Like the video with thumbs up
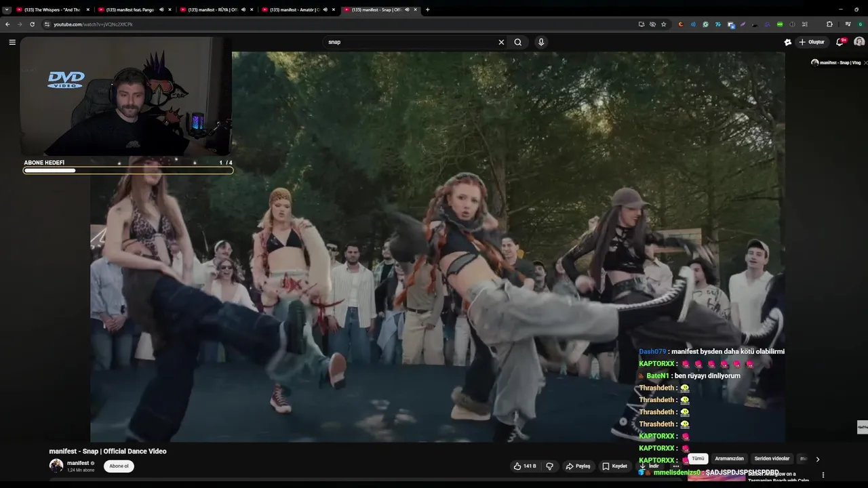The image size is (868, 488). coord(525,466)
